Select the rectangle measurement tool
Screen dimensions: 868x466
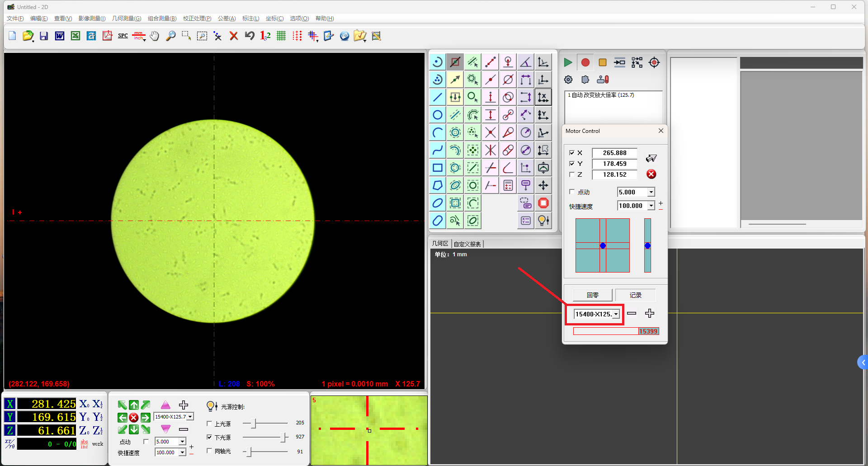(x=438, y=168)
